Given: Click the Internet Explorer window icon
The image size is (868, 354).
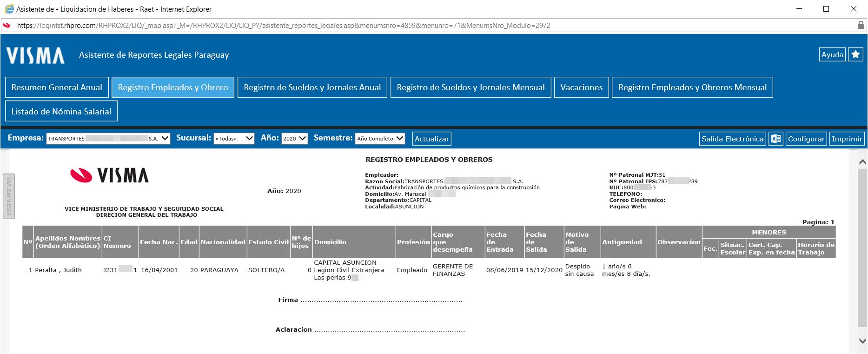Looking at the screenshot, I should coord(9,9).
